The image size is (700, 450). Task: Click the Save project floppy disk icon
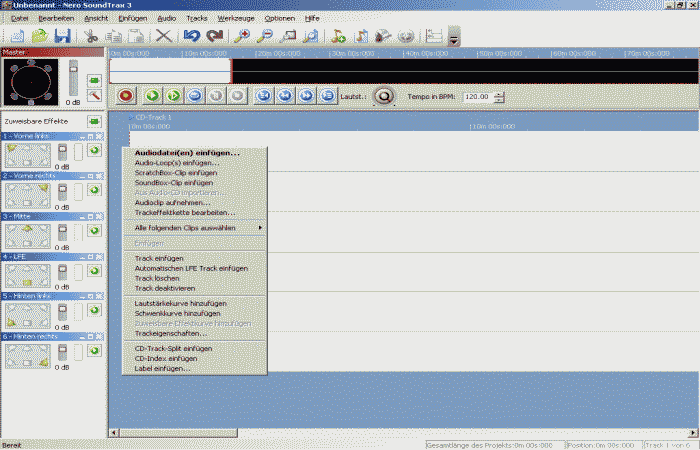pyautogui.click(x=62, y=37)
